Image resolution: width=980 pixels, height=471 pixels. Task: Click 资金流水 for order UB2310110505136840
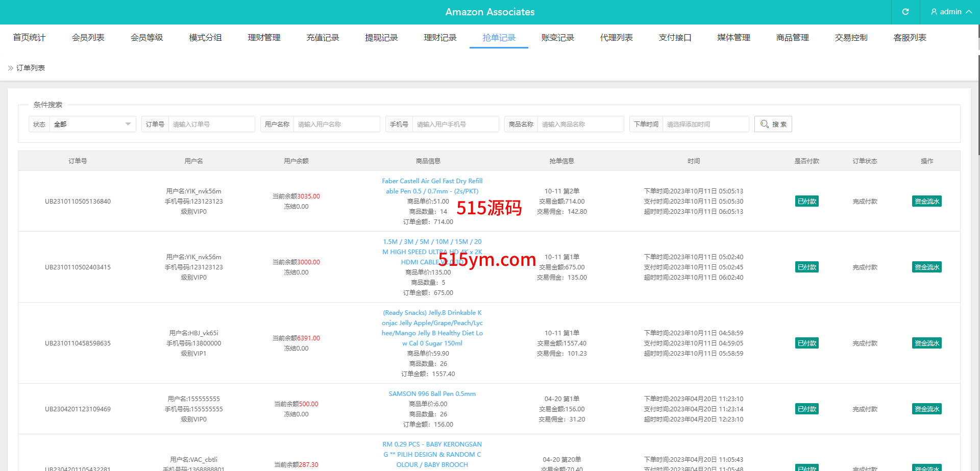coord(926,201)
